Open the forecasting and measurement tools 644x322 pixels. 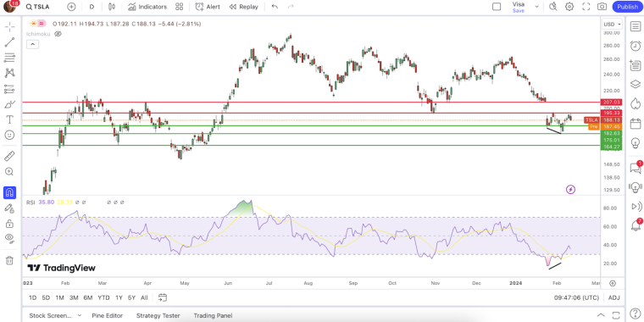click(10, 89)
